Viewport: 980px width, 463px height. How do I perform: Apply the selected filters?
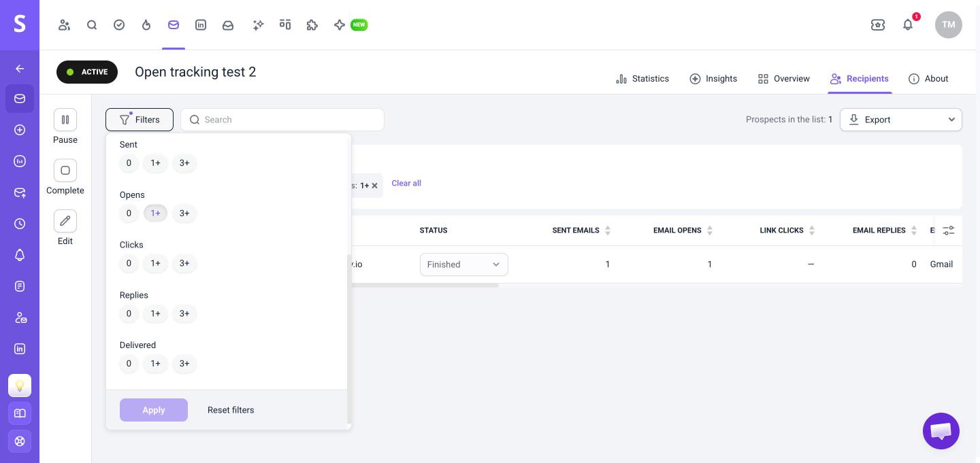click(x=154, y=410)
